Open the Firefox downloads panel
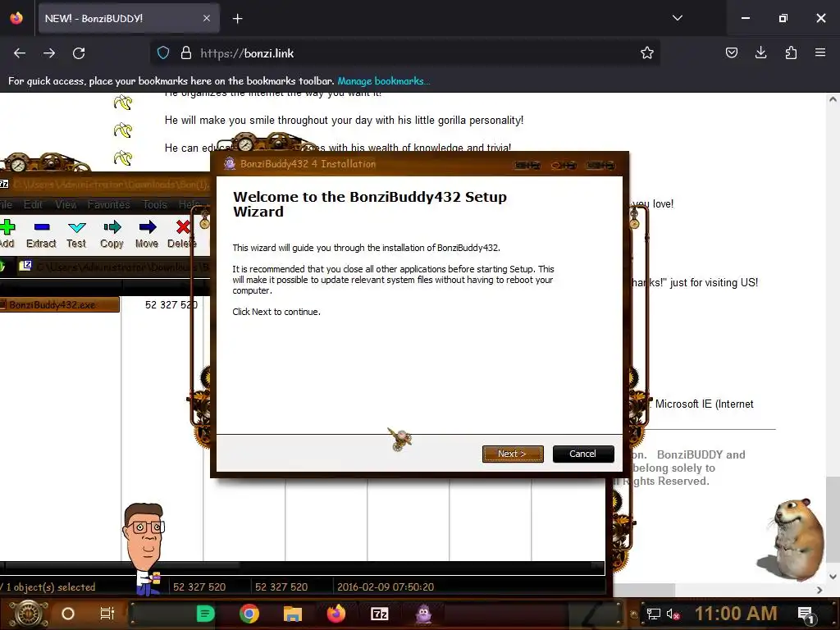The width and height of the screenshot is (840, 630). coord(760,53)
